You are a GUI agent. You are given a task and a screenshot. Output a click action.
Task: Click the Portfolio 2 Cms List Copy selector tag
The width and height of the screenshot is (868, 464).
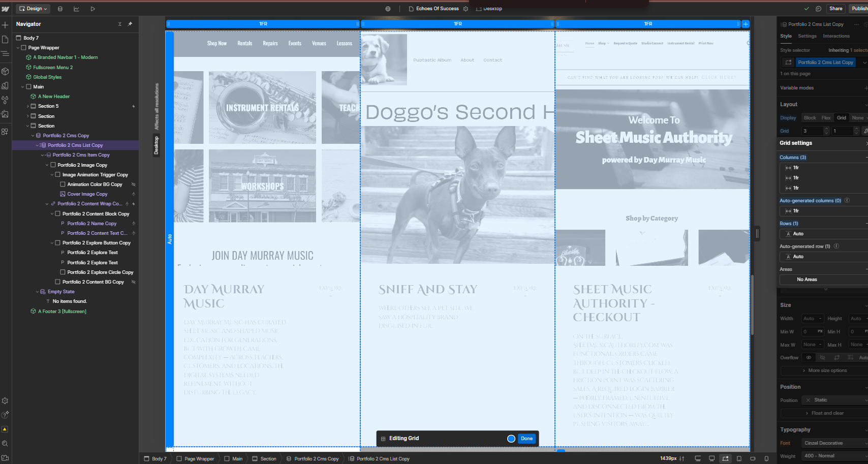[825, 63]
